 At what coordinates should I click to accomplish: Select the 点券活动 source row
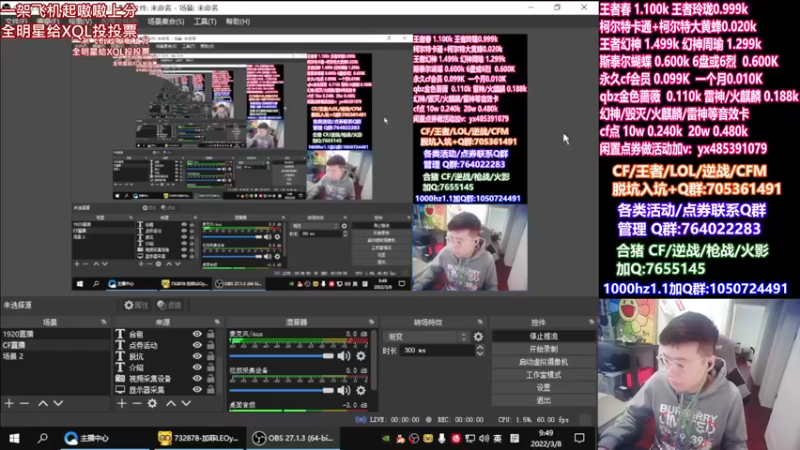164,345
